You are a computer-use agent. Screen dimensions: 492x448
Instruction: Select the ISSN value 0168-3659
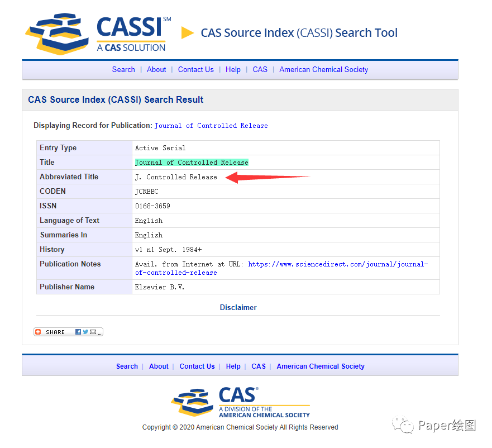pos(152,206)
